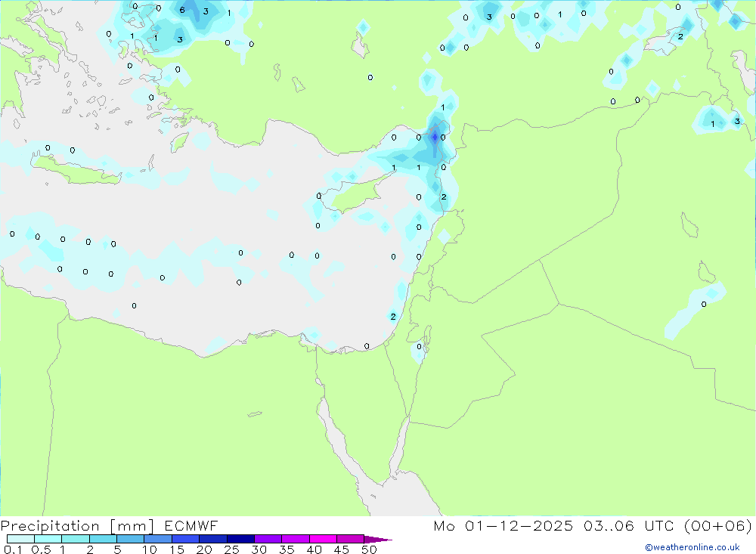Select the 40–45 mm legend color swatch
Image resolution: width=756 pixels, height=554 pixels.
323,539
